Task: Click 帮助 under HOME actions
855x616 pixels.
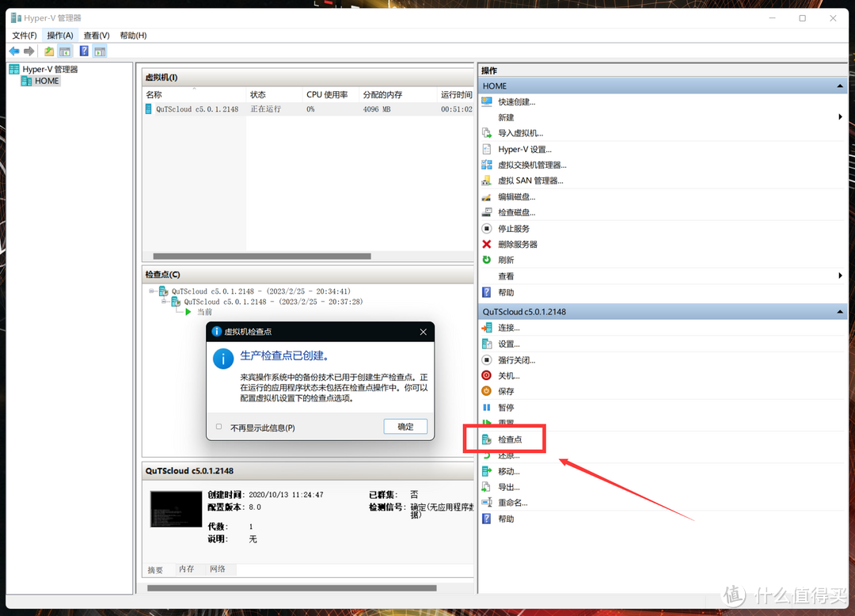Action: pyautogui.click(x=505, y=293)
